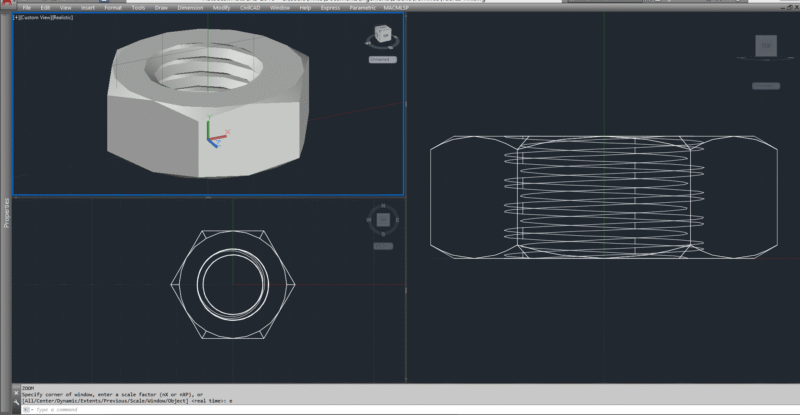The image size is (800, 415).
Task: Open the Unnamed UCS dropdown in 3D viewport
Action: [x=383, y=60]
